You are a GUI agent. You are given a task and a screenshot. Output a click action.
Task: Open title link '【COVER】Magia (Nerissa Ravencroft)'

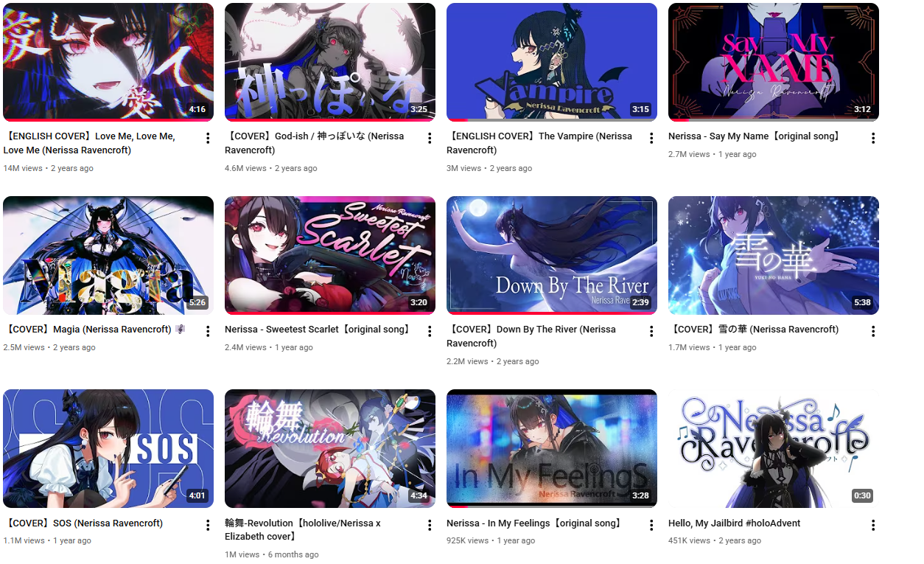click(94, 330)
